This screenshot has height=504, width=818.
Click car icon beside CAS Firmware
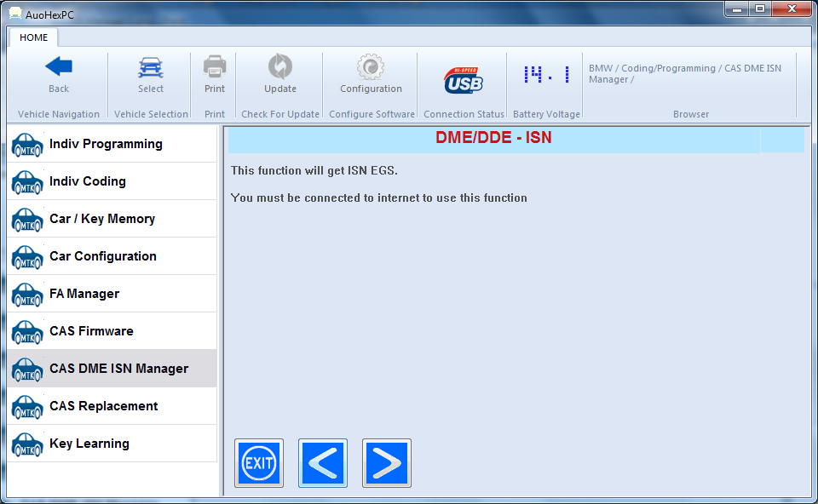point(27,333)
